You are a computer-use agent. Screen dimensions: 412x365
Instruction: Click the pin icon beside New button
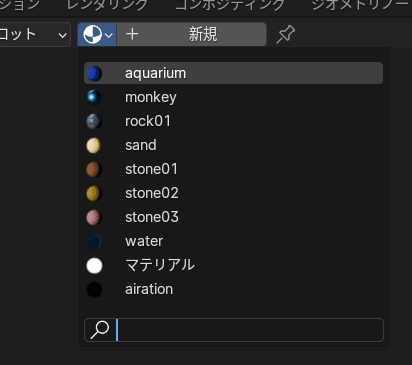286,34
